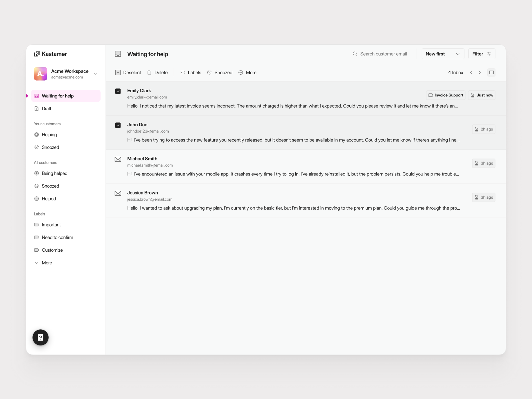Open the More options ellipsis icon
This screenshot has height=399, width=532.
tap(240, 73)
